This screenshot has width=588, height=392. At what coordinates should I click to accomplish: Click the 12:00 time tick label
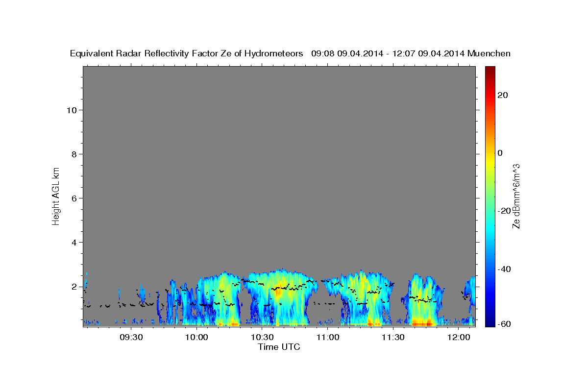click(x=459, y=337)
